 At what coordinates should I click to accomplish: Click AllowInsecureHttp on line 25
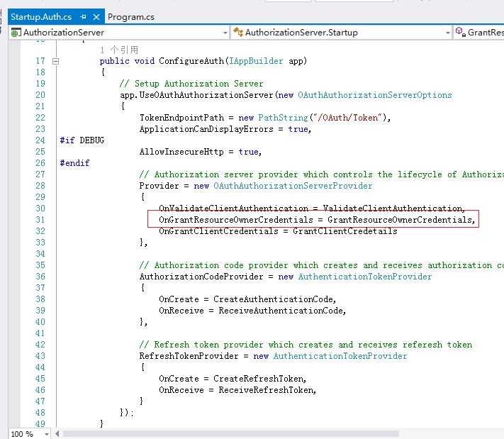pyautogui.click(x=181, y=152)
